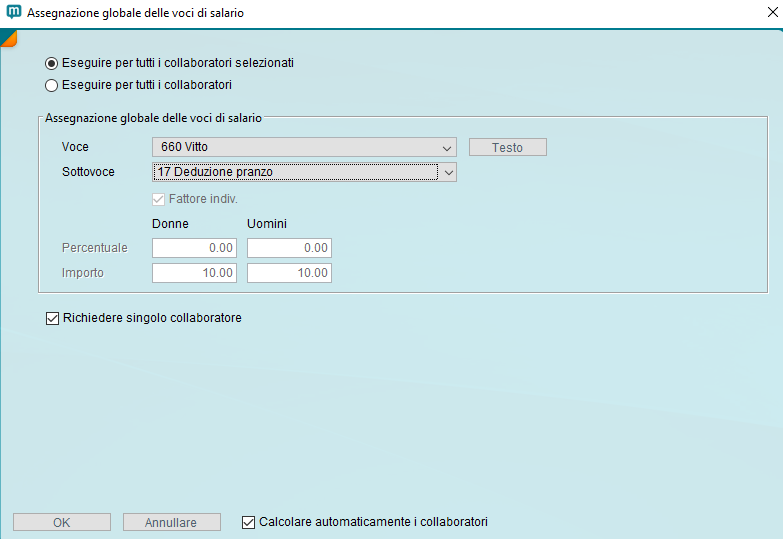
Task: Click the OK button
Action: (x=62, y=523)
